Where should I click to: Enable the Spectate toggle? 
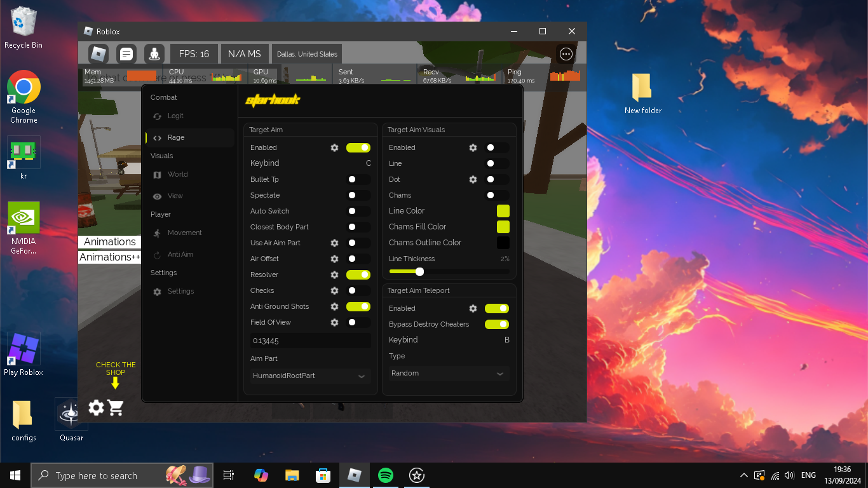358,195
